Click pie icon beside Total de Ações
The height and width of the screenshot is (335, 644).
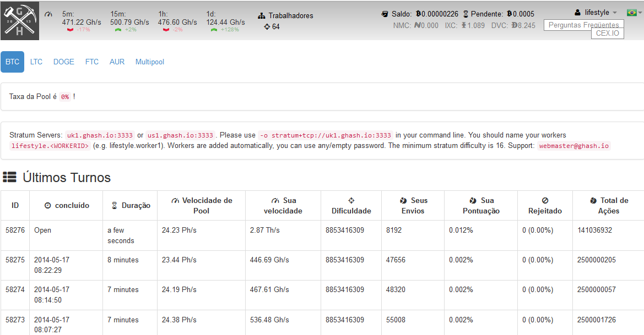point(593,201)
